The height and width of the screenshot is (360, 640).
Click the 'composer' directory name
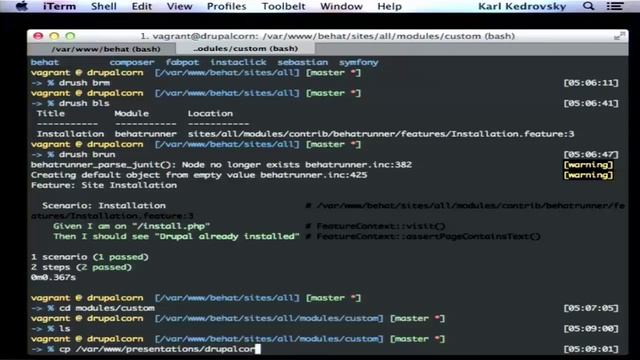132,62
